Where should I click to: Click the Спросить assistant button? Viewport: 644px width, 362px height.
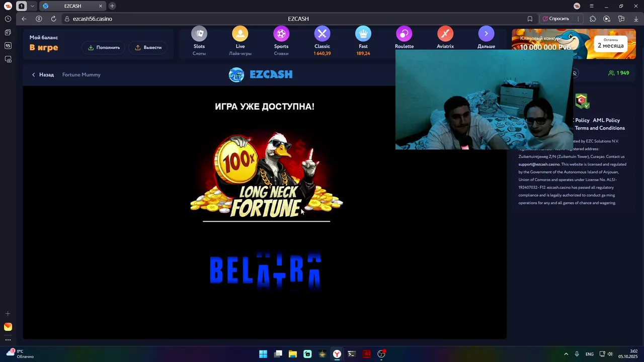tap(555, 19)
